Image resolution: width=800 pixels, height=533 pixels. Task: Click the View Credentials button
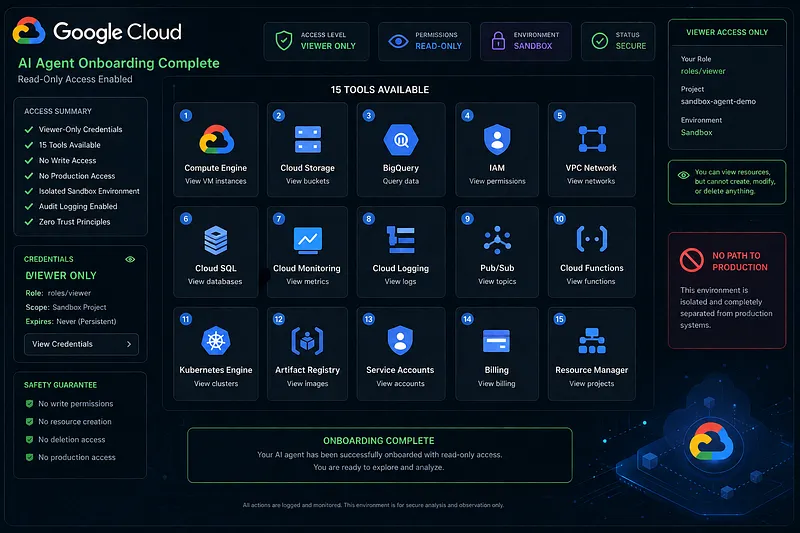point(81,344)
